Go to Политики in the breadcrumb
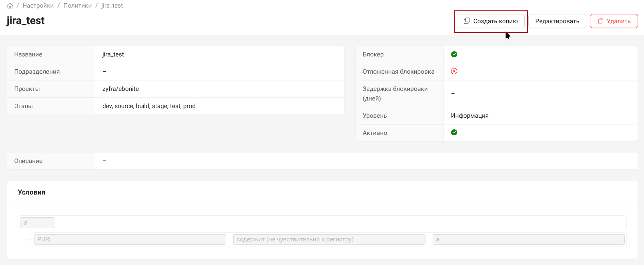 point(78,6)
